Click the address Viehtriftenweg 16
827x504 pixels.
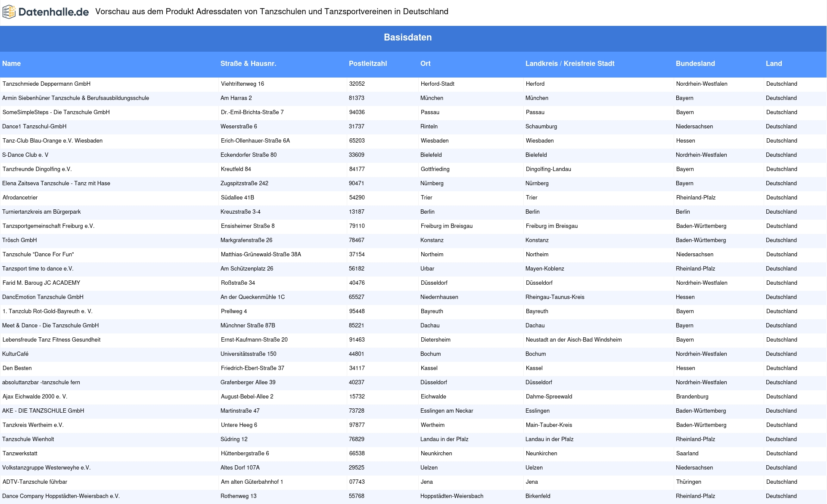pyautogui.click(x=243, y=84)
